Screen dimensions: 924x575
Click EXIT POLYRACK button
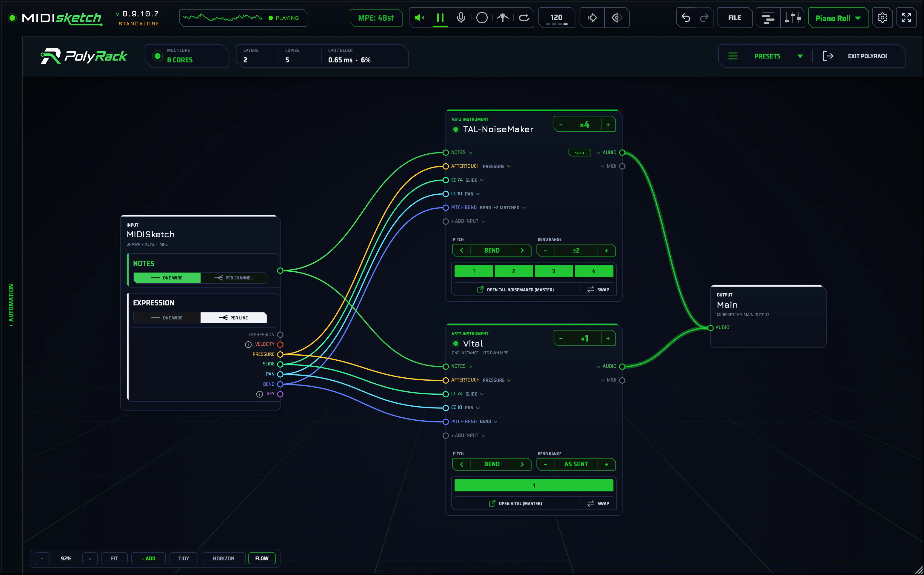click(x=859, y=56)
